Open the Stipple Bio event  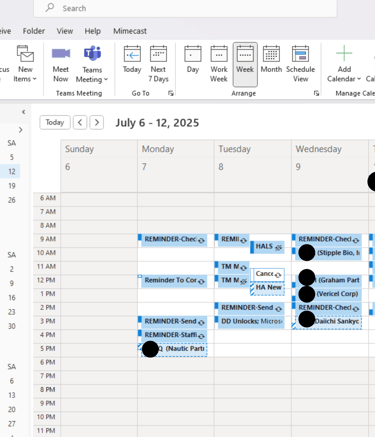tap(327, 253)
